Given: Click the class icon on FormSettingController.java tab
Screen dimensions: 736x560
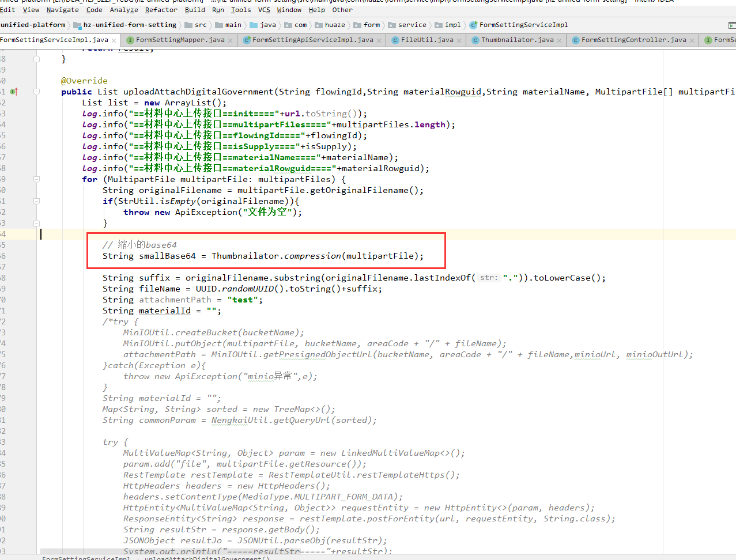Looking at the screenshot, I should point(576,40).
